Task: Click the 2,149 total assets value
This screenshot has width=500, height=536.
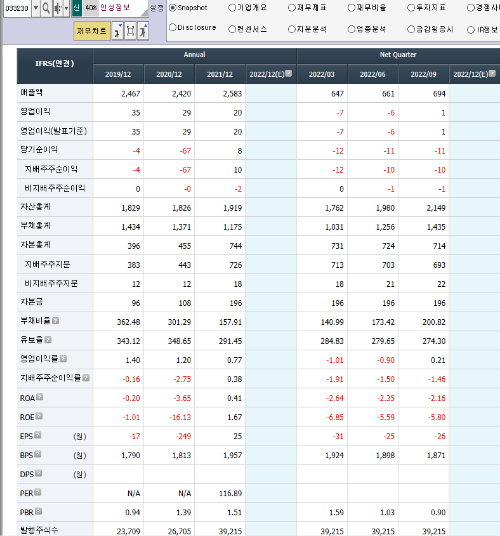Action: [x=436, y=208]
